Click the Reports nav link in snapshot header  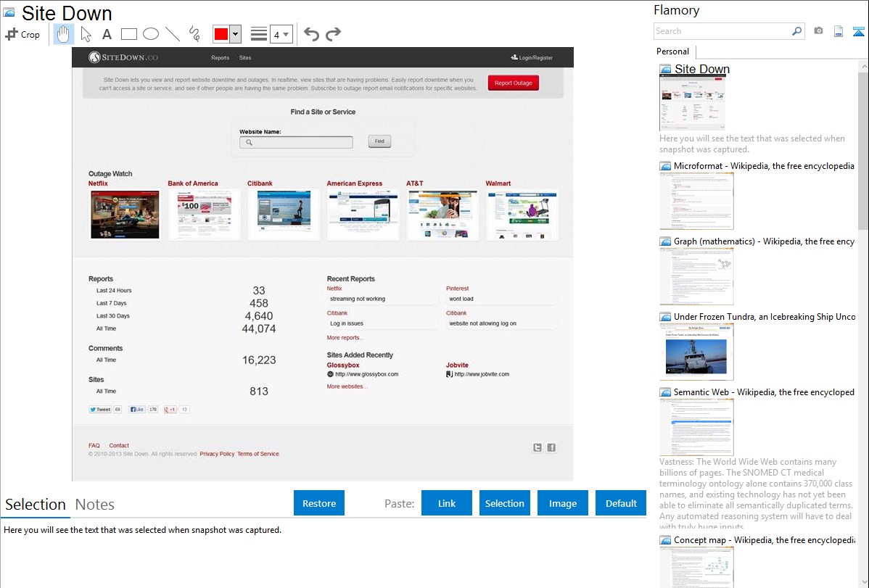pyautogui.click(x=220, y=57)
